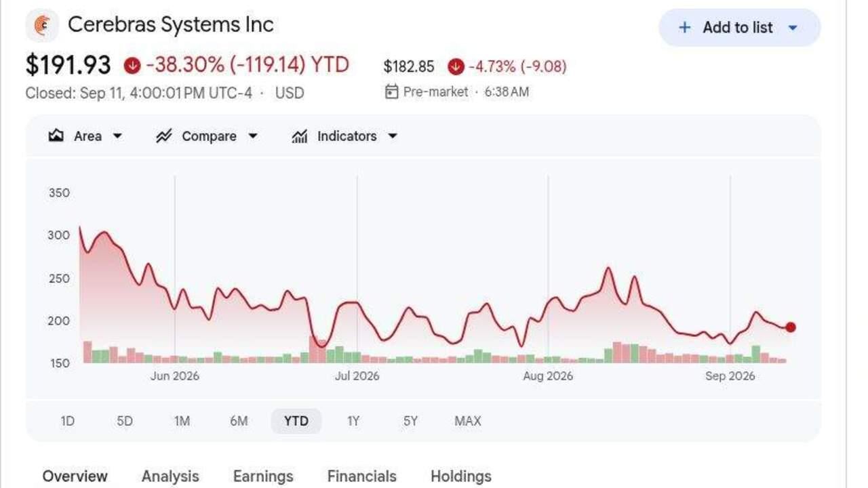The image size is (868, 488).
Task: Click the plus icon in Add to list
Action: pos(685,28)
